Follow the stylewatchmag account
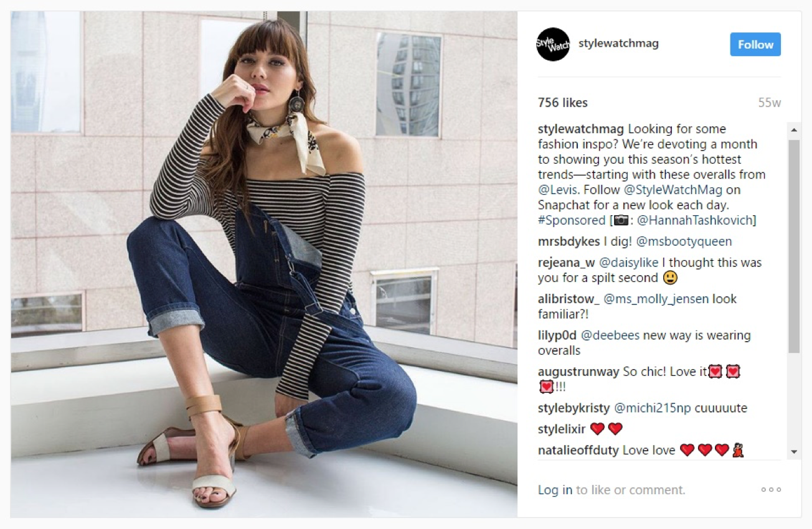Image resolution: width=812 pixels, height=529 pixels. pos(755,44)
